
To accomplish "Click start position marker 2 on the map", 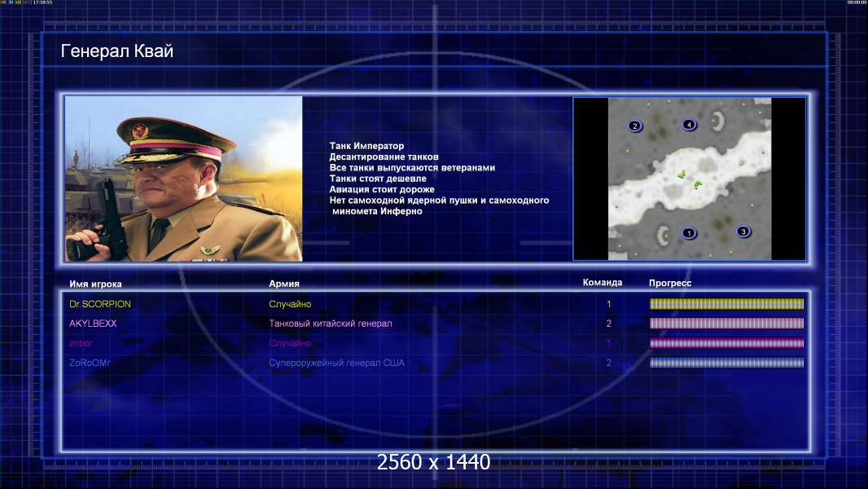I will point(635,126).
